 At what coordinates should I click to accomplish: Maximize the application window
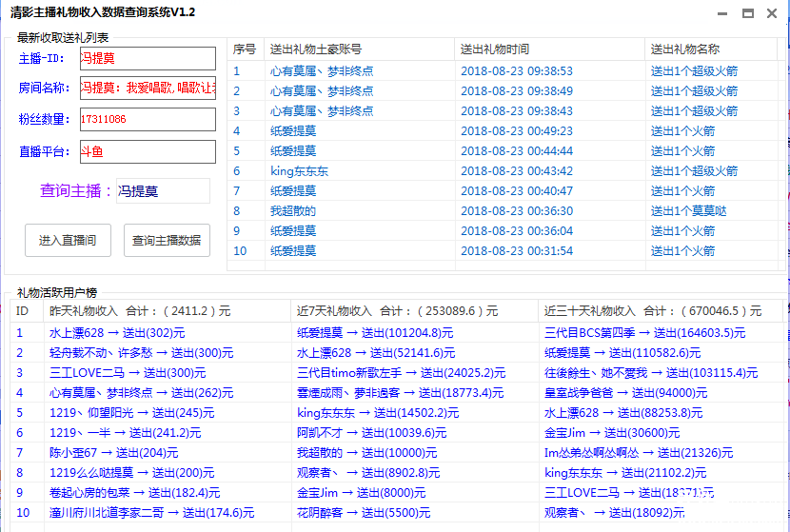[748, 13]
